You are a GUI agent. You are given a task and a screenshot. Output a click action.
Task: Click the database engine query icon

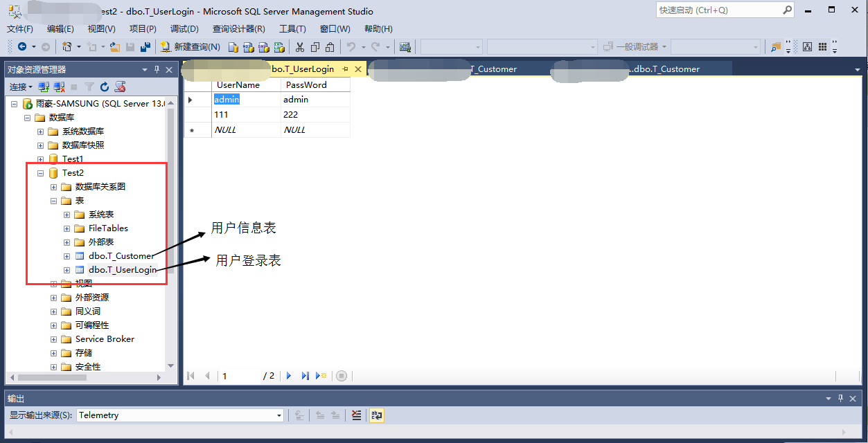click(233, 47)
